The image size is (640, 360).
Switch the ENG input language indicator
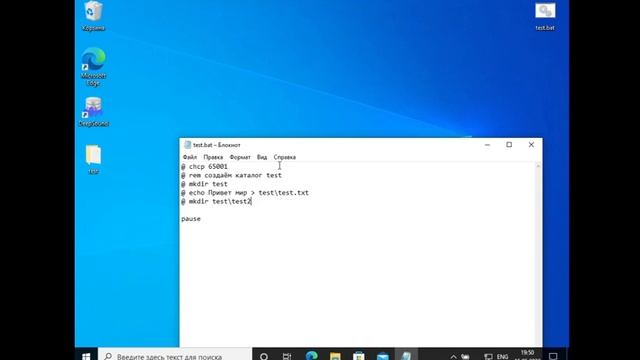click(x=502, y=357)
